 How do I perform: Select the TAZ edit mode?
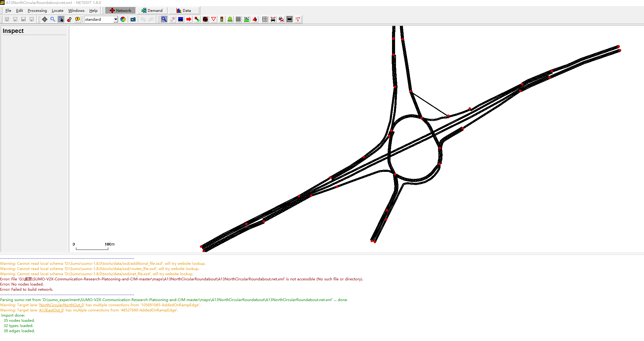pyautogui.click(x=246, y=19)
